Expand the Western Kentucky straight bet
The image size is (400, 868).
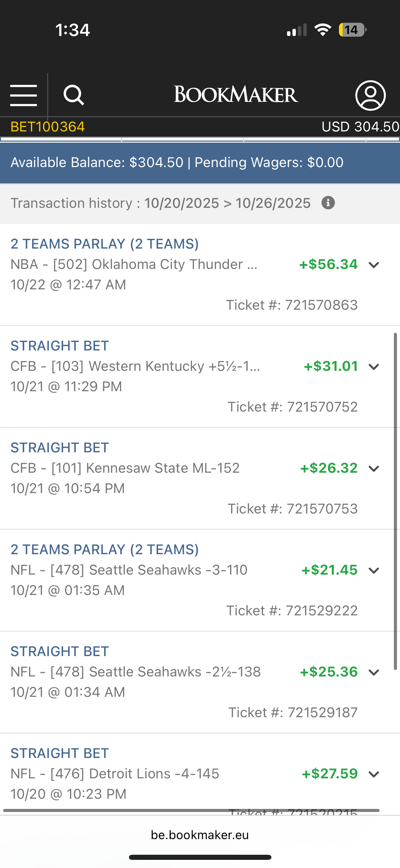click(374, 367)
